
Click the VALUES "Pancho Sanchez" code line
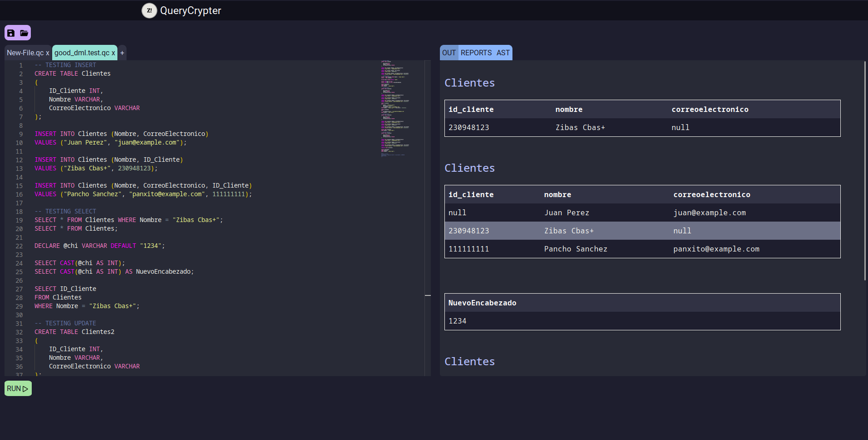pos(143,194)
